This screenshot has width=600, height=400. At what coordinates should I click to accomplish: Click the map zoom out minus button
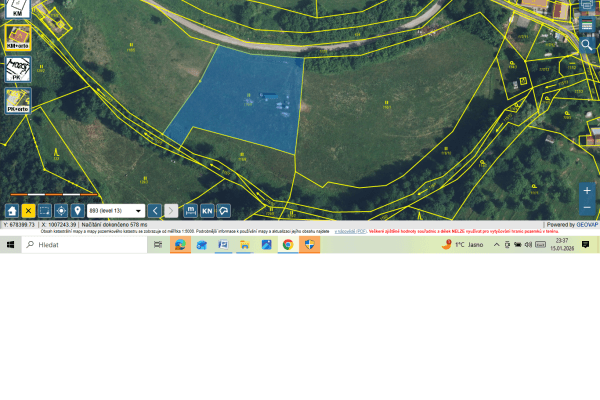pyautogui.click(x=587, y=207)
